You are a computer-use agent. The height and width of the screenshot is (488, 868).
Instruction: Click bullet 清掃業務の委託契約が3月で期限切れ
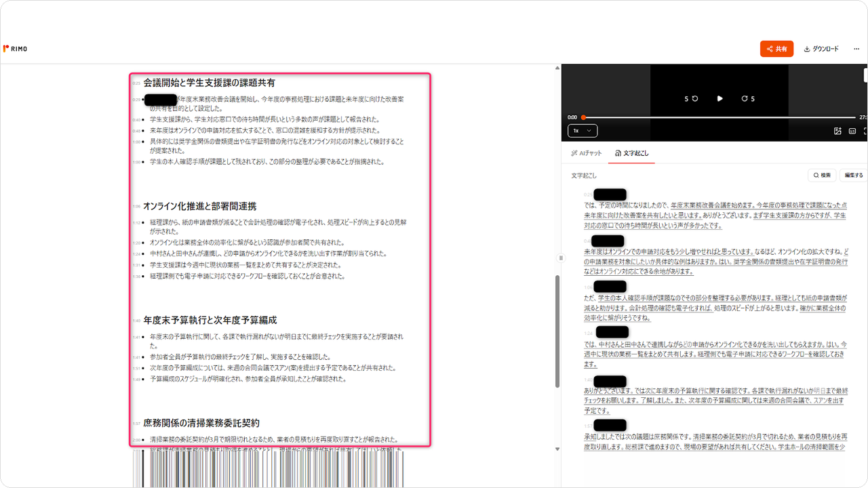(x=274, y=439)
